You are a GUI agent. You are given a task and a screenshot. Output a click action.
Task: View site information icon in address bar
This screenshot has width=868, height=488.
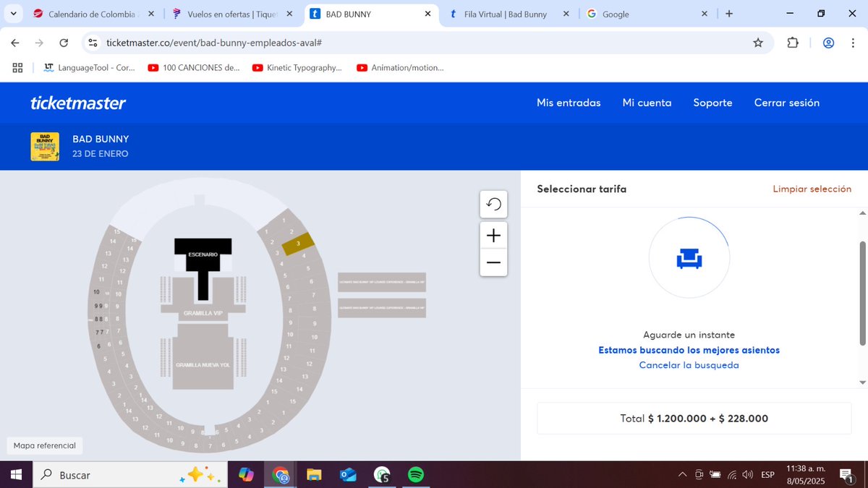pos(93,43)
